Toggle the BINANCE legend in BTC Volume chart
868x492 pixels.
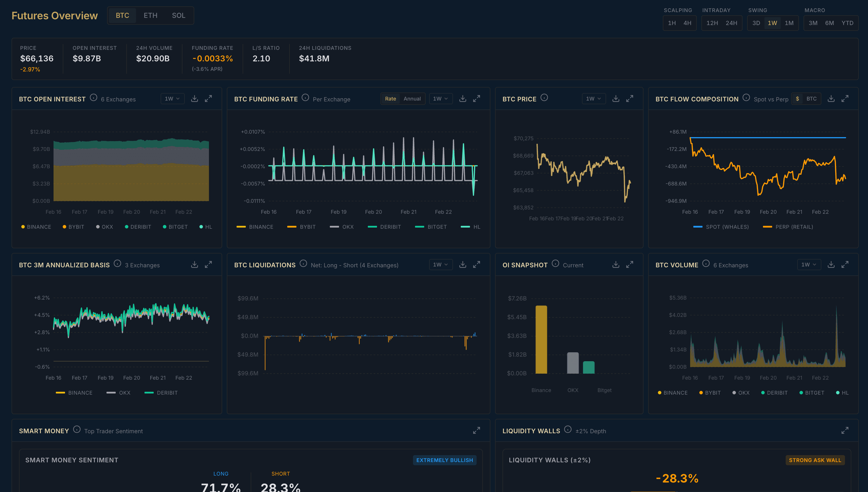click(x=673, y=392)
